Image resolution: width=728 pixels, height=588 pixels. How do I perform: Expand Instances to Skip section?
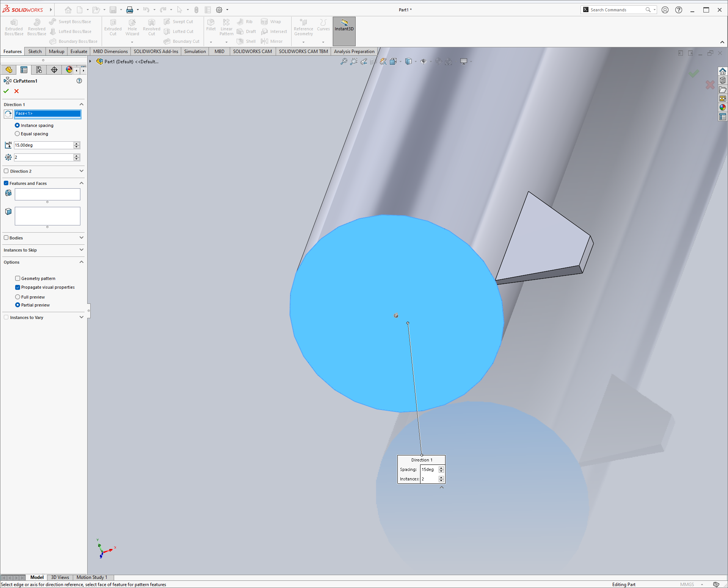click(x=81, y=250)
